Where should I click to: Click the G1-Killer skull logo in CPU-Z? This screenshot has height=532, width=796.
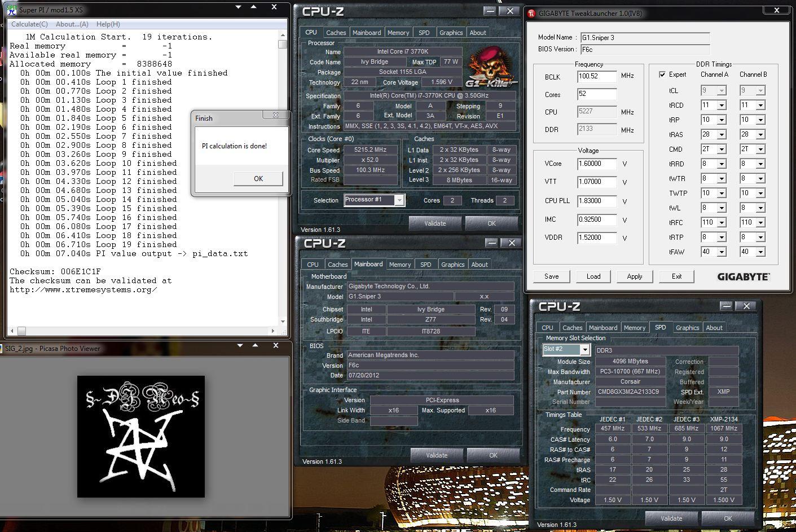491,67
